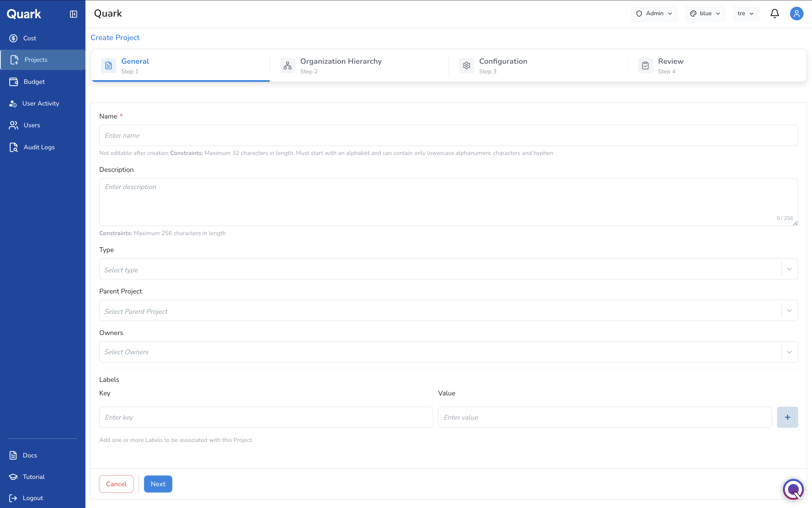This screenshot has width=812, height=508.
Task: Open the Select Owners combo box
Action: point(449,352)
